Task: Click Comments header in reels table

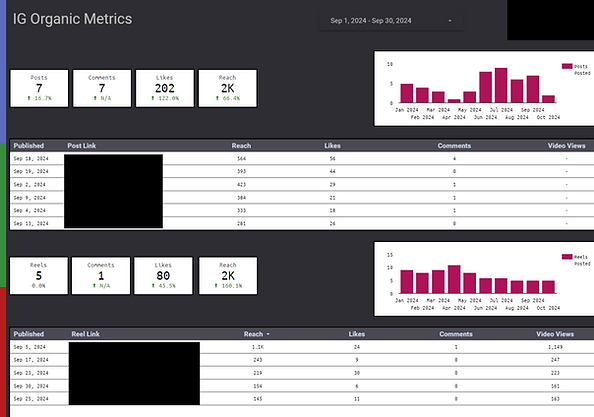Action: (456, 334)
